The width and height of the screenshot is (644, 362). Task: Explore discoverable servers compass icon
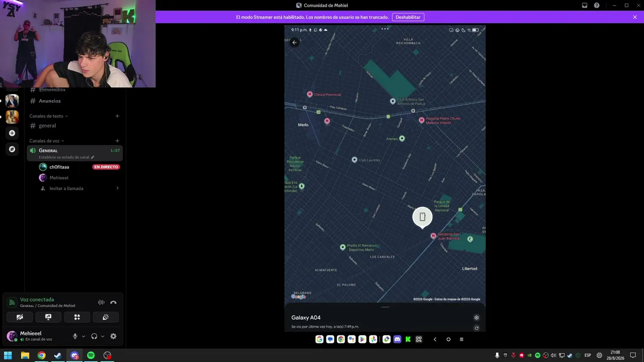[12, 149]
